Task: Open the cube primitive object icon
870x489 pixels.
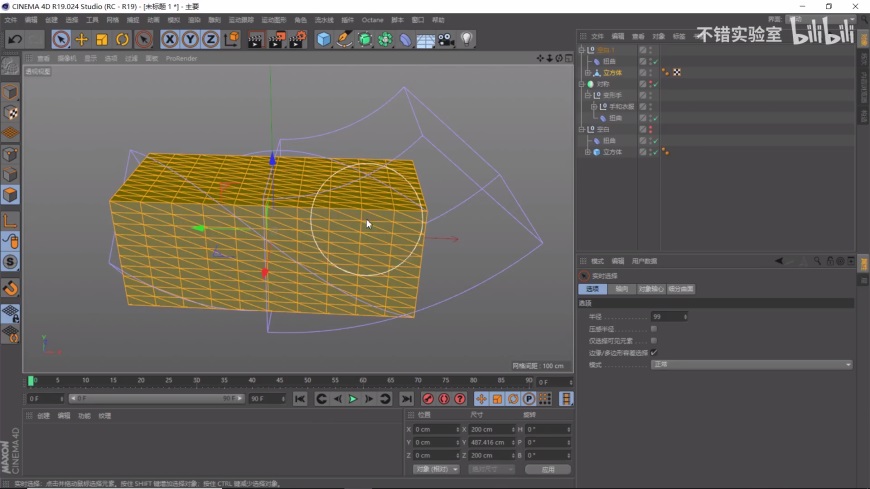Action: pos(324,39)
